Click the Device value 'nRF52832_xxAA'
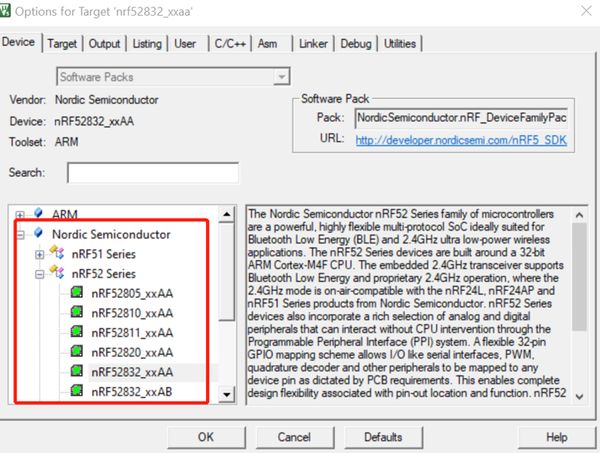The height and width of the screenshot is (453, 600). (94, 121)
